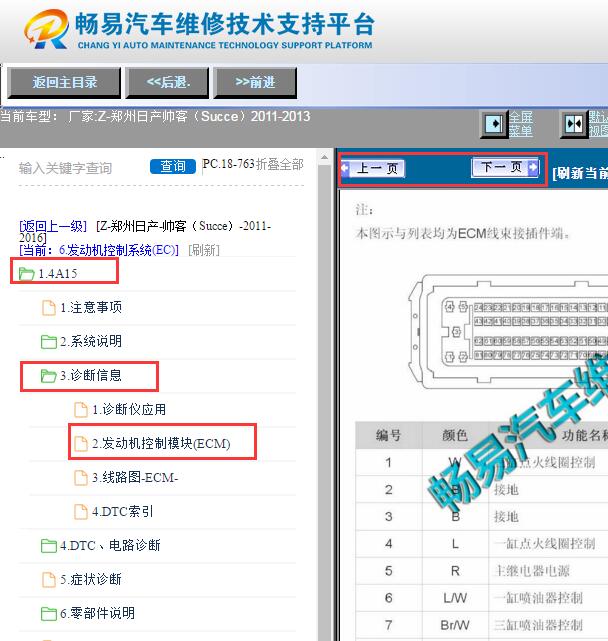Screen dimensions: 608x641
Task: Click the page icon of 3.线路图-ECM-
Action: pos(81,477)
